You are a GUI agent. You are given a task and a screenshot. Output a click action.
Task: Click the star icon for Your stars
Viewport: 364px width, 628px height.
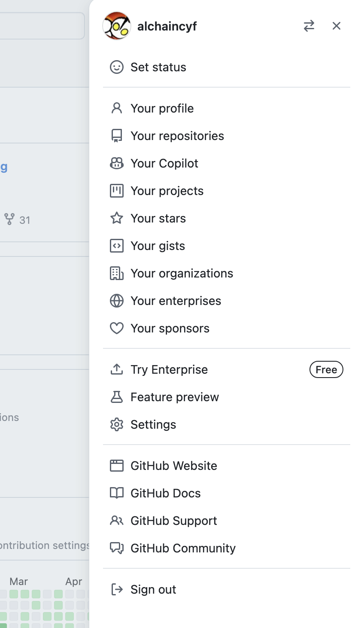click(x=117, y=219)
